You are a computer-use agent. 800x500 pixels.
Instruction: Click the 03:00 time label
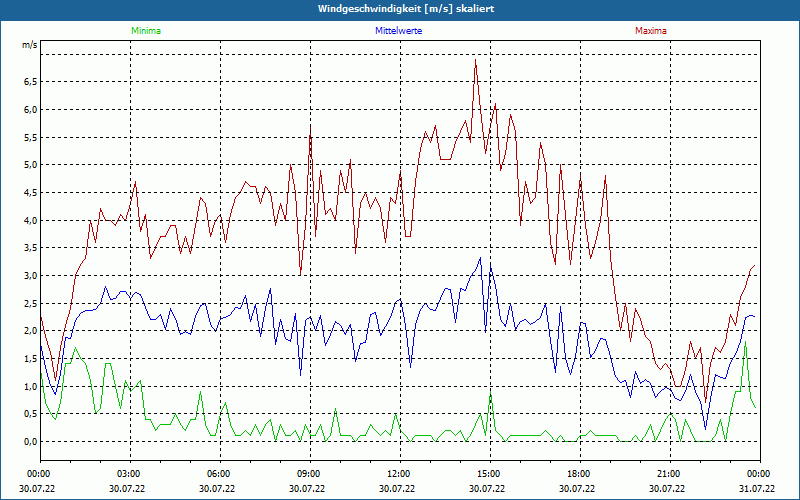tap(128, 474)
